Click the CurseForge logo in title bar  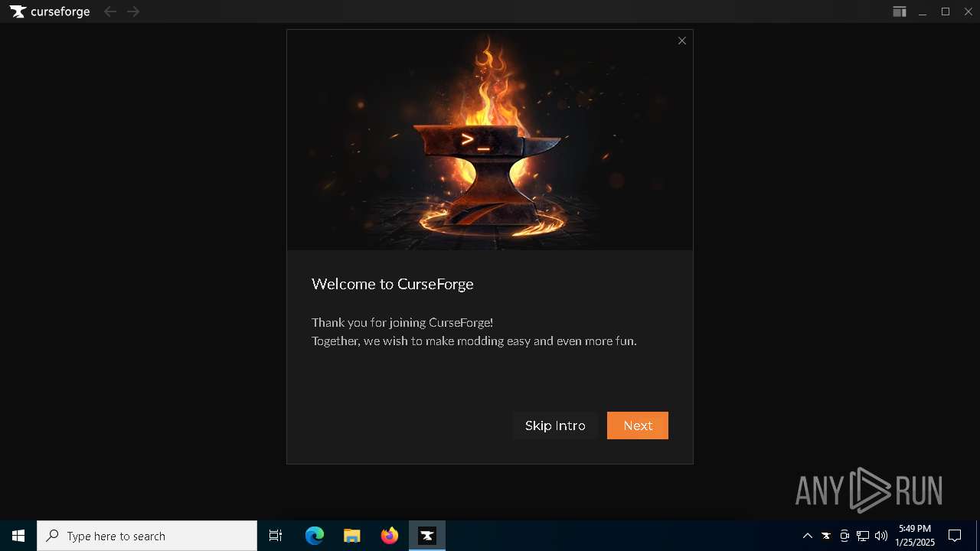coord(50,11)
